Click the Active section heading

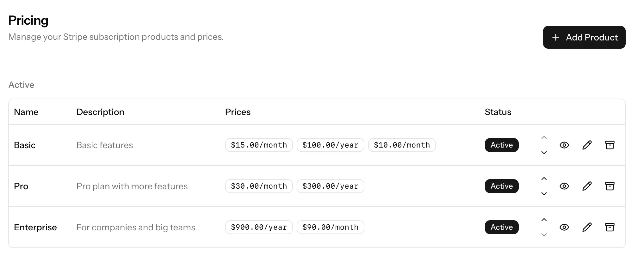pos(22,85)
